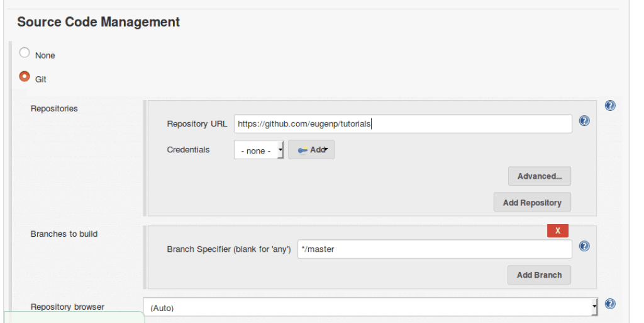Select the Git radio button
644x323 pixels.
coord(25,76)
